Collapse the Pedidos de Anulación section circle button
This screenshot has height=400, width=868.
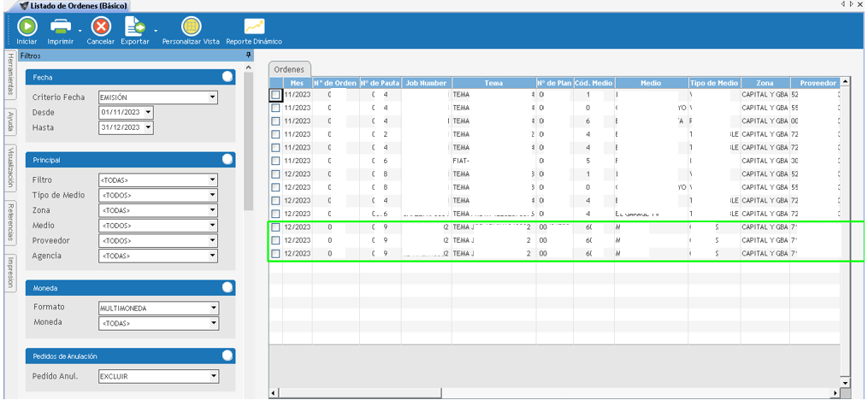coord(227,356)
